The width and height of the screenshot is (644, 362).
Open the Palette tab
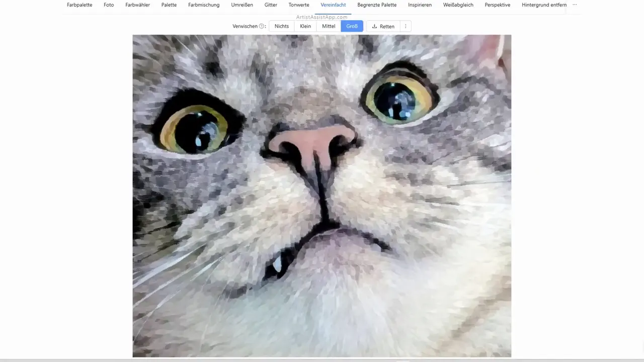pyautogui.click(x=169, y=5)
